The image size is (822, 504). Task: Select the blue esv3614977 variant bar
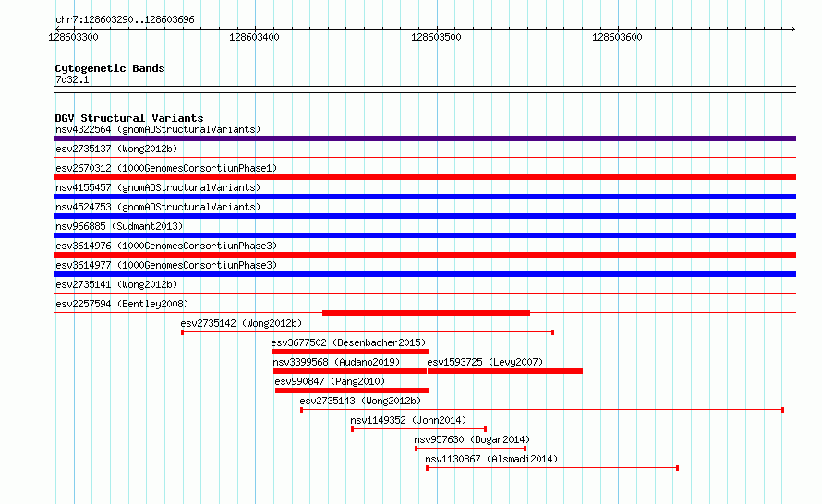click(425, 274)
